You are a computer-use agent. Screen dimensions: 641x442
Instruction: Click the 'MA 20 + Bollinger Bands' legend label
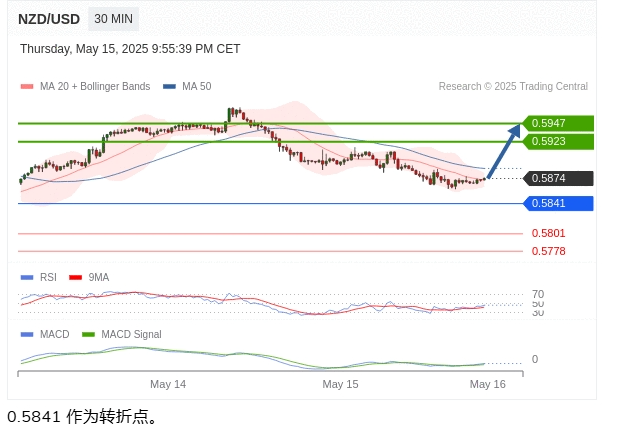coord(95,86)
